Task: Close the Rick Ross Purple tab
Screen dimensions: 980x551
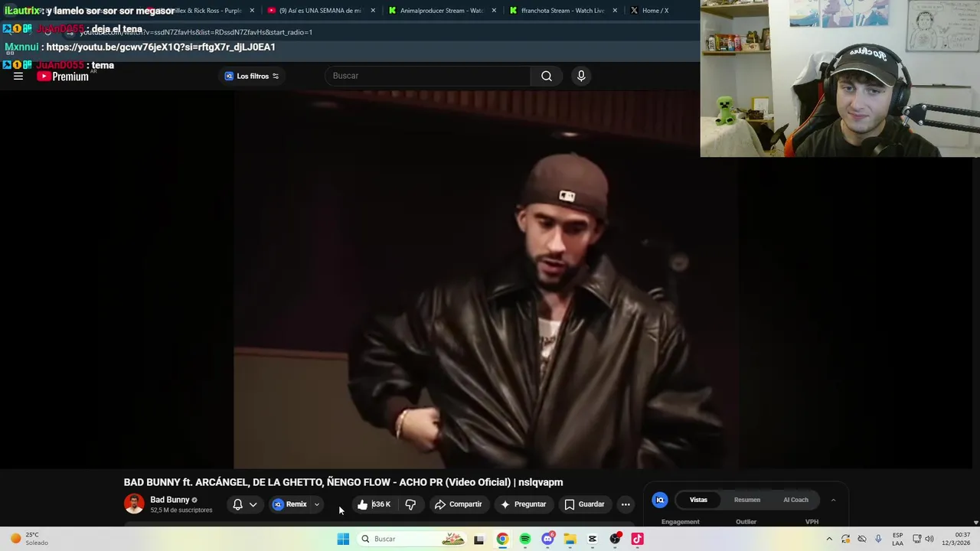Action: pyautogui.click(x=252, y=11)
